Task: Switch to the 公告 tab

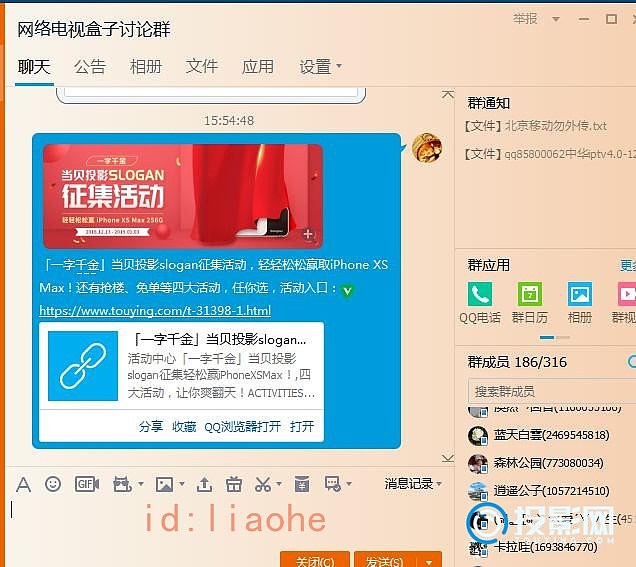Action: [90, 67]
